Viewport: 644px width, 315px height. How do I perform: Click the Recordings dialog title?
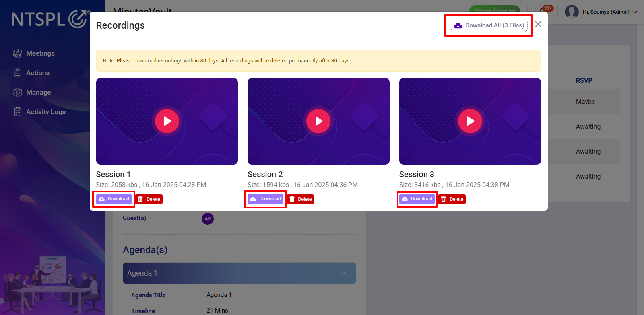click(120, 25)
